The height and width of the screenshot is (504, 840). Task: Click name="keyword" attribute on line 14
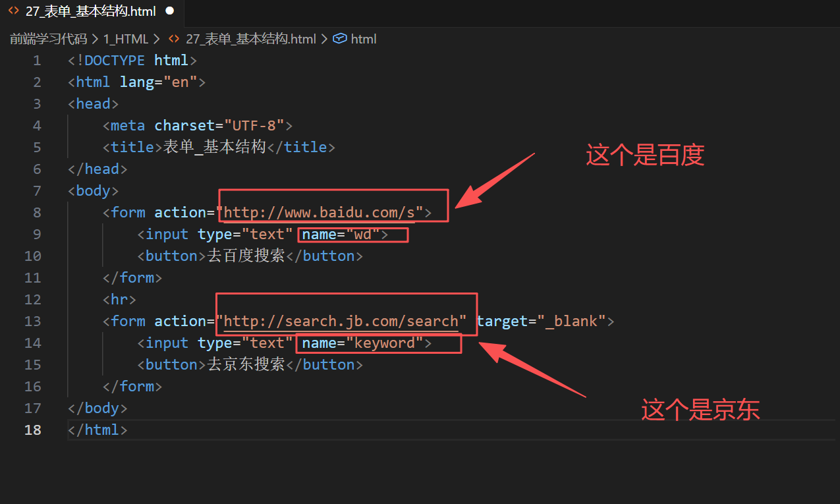(x=362, y=343)
